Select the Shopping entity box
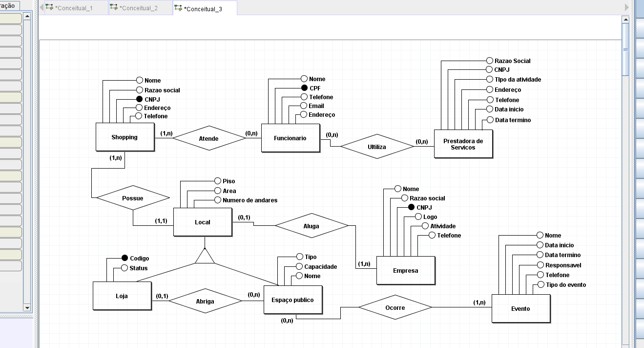This screenshot has height=348, width=644. (x=125, y=137)
